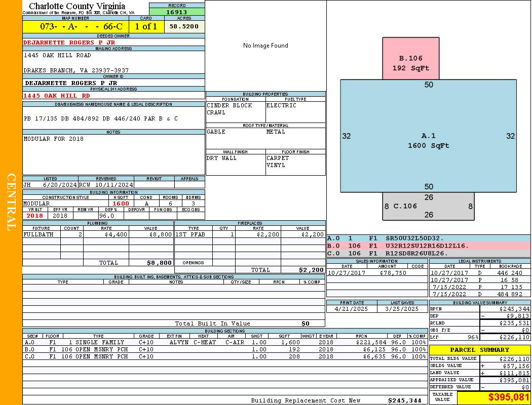The width and height of the screenshot is (532, 405).
Task: Click sale amount $78,750
Action: [393, 273]
